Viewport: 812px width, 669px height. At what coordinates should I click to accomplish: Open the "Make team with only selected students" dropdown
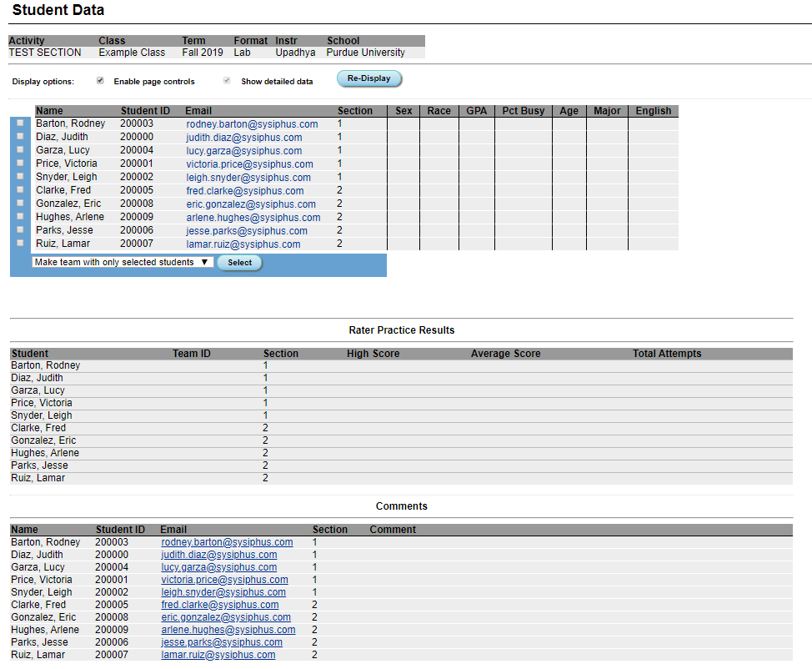pos(122,261)
